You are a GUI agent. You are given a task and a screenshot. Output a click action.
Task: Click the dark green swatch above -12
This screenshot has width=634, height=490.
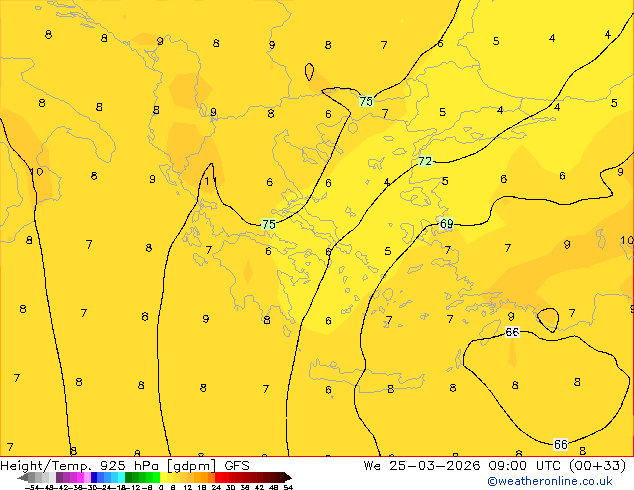point(129,477)
